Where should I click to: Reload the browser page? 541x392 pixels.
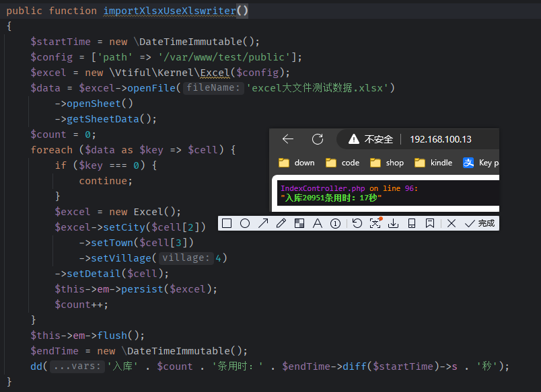coord(318,139)
